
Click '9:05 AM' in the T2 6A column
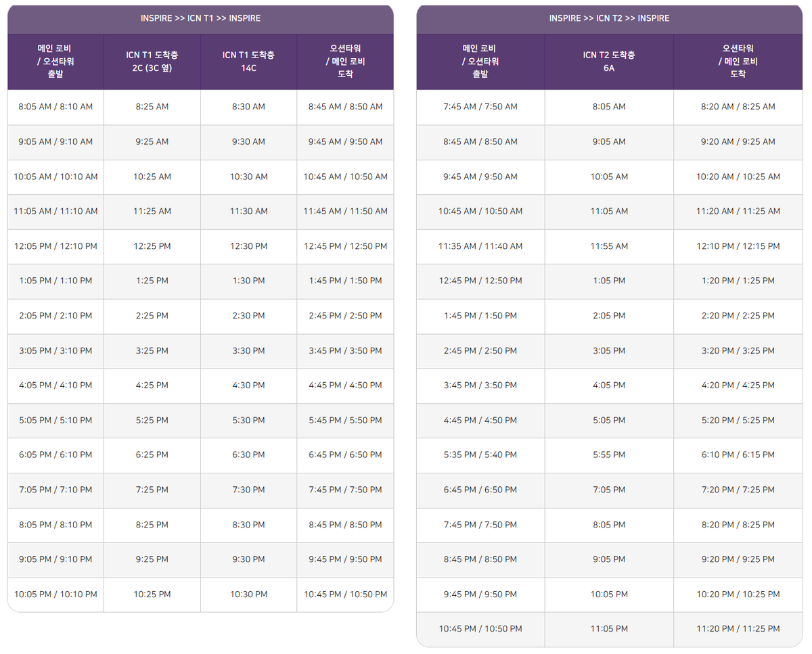[609, 142]
